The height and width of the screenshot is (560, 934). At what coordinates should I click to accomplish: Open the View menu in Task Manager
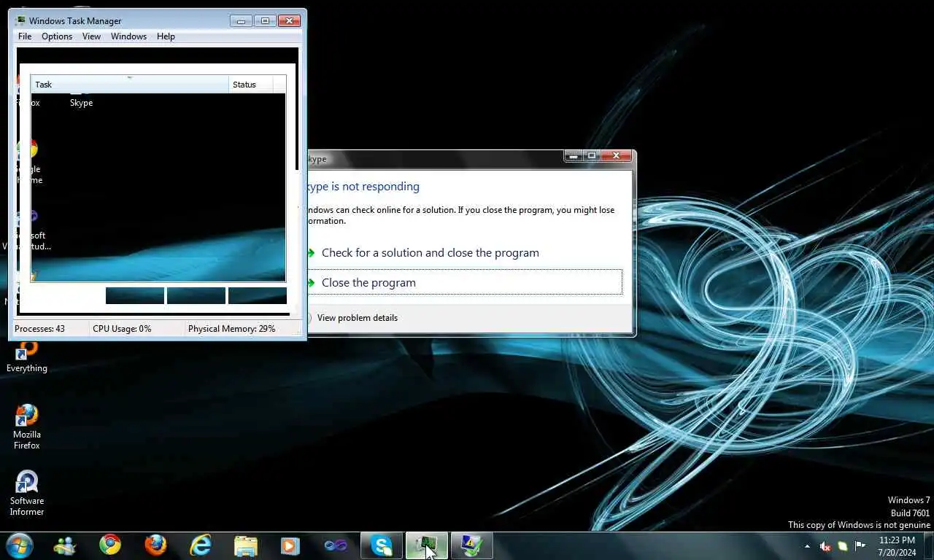pos(91,36)
